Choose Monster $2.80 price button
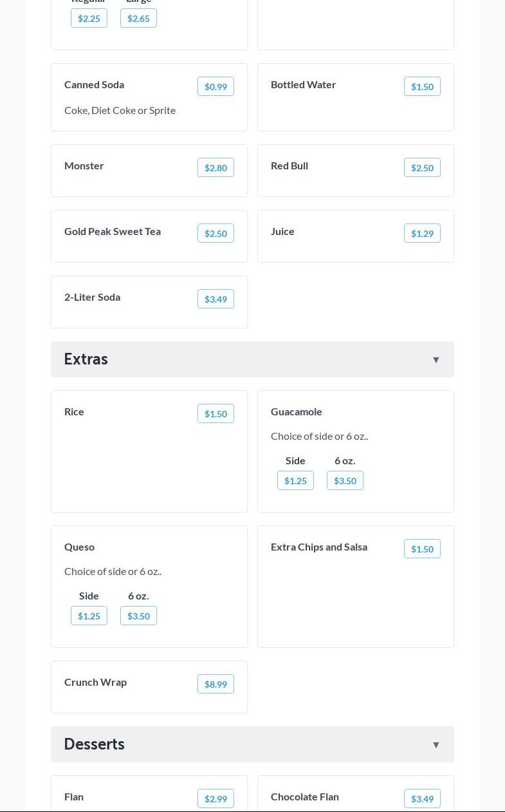 [x=216, y=167]
